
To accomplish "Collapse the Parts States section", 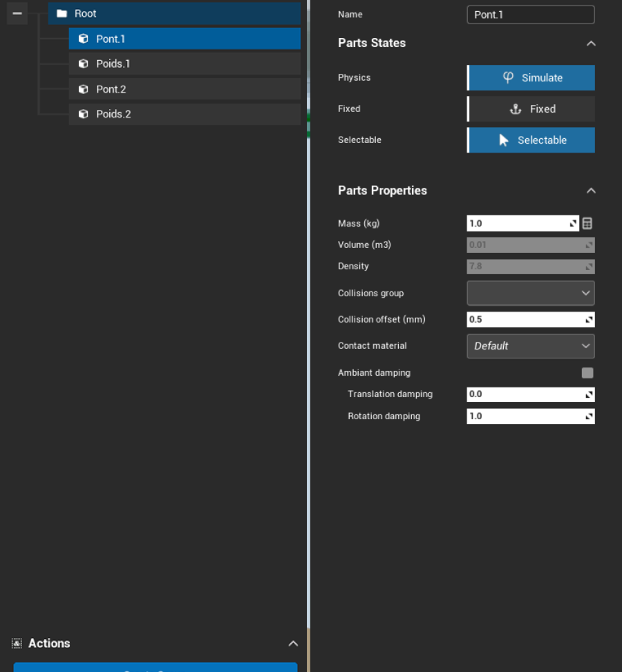I will click(x=591, y=43).
